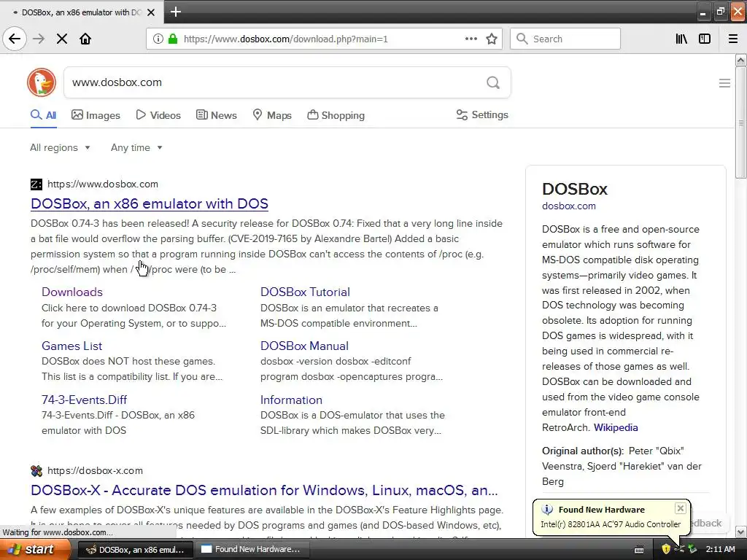
Task: Click the info icon in hardware balloon
Action: [547, 510]
